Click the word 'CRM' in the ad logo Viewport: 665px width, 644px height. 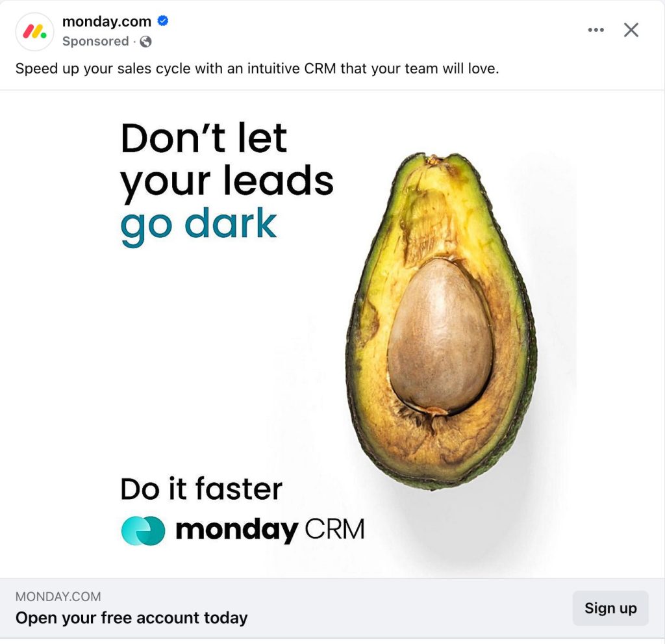click(x=334, y=529)
